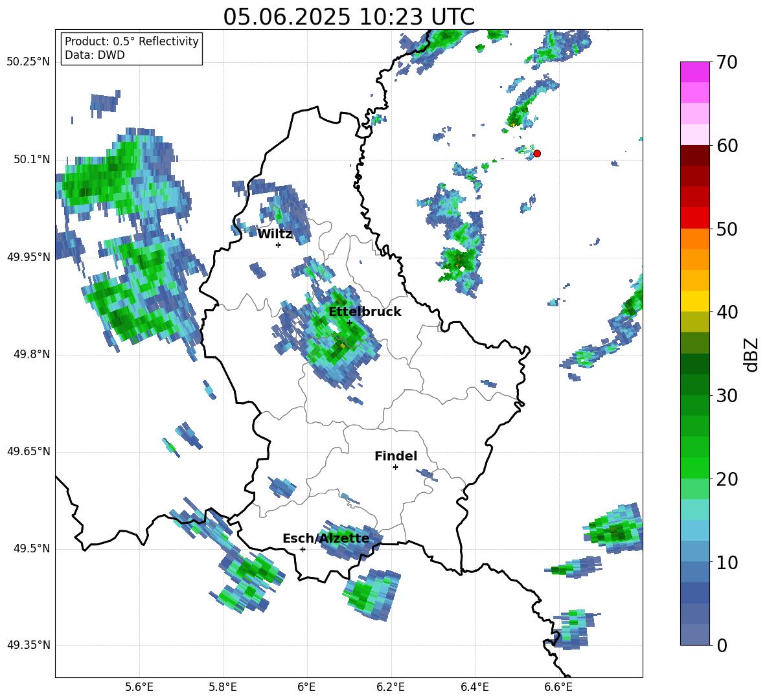Click the 49.95°N latitude label

(28, 257)
